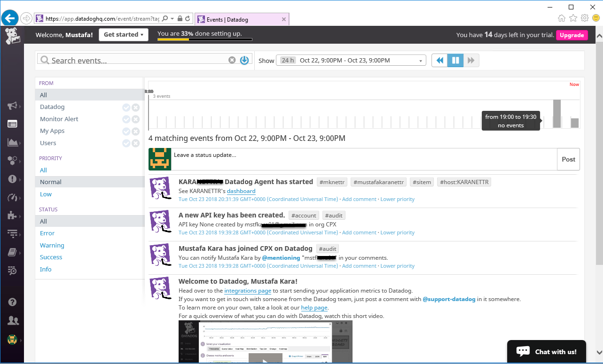Click the browser back arrow button

click(x=10, y=18)
